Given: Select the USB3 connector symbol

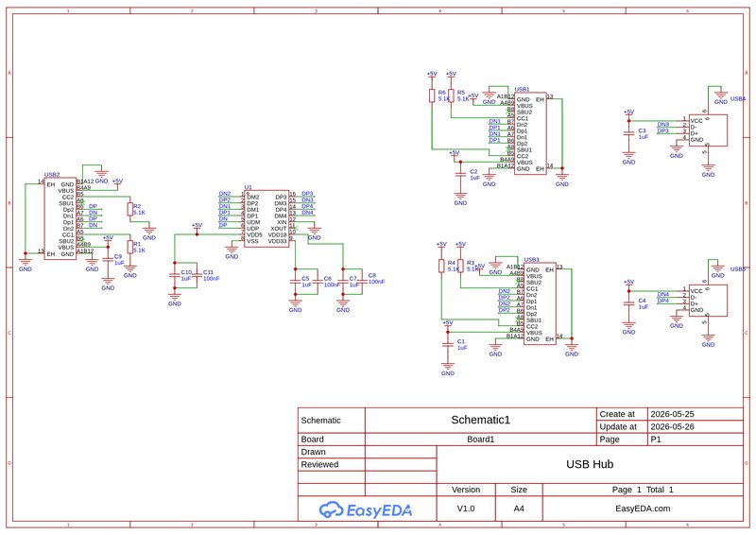Looking at the screenshot, I should (540, 304).
